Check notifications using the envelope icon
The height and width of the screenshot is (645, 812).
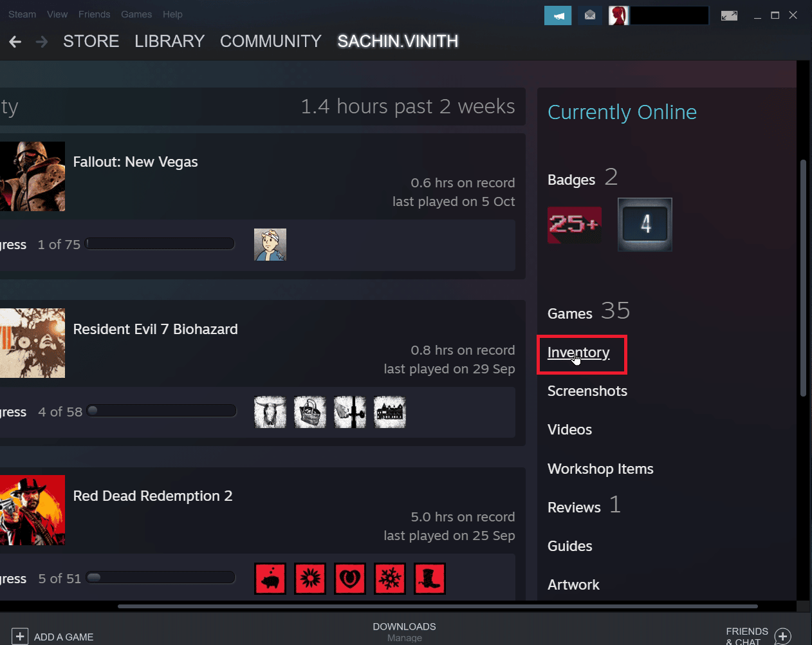click(589, 15)
